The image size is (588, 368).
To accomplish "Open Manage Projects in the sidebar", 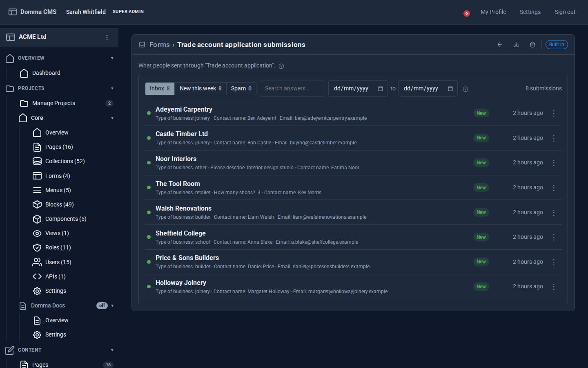I will [53, 103].
